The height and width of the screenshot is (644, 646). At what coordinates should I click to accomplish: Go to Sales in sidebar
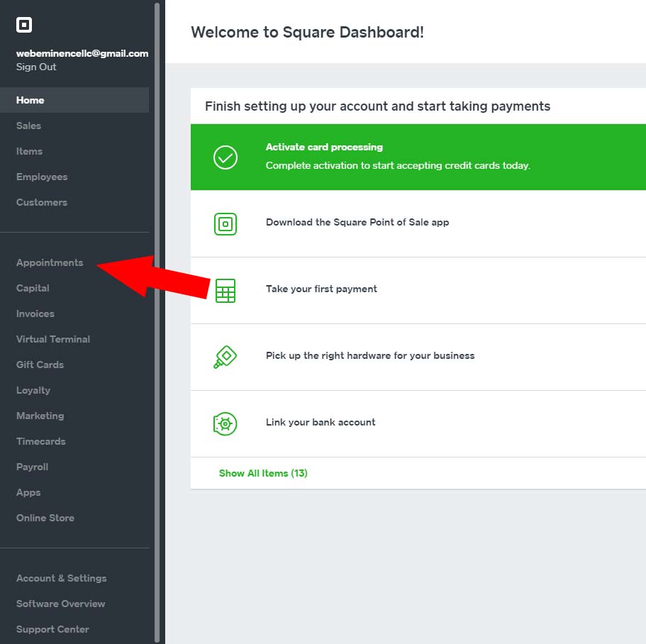pyautogui.click(x=28, y=126)
